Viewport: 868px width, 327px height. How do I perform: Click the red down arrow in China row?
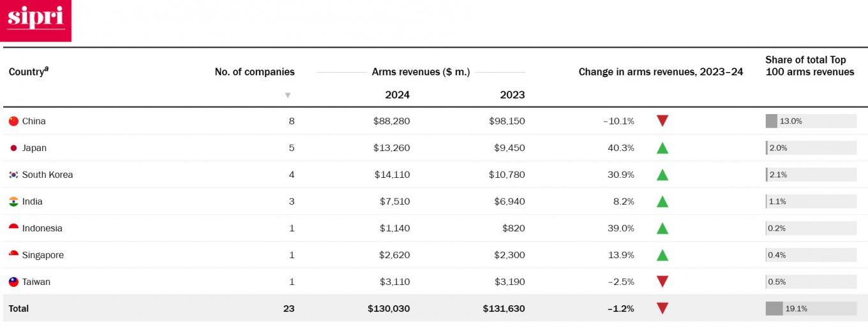point(662,121)
